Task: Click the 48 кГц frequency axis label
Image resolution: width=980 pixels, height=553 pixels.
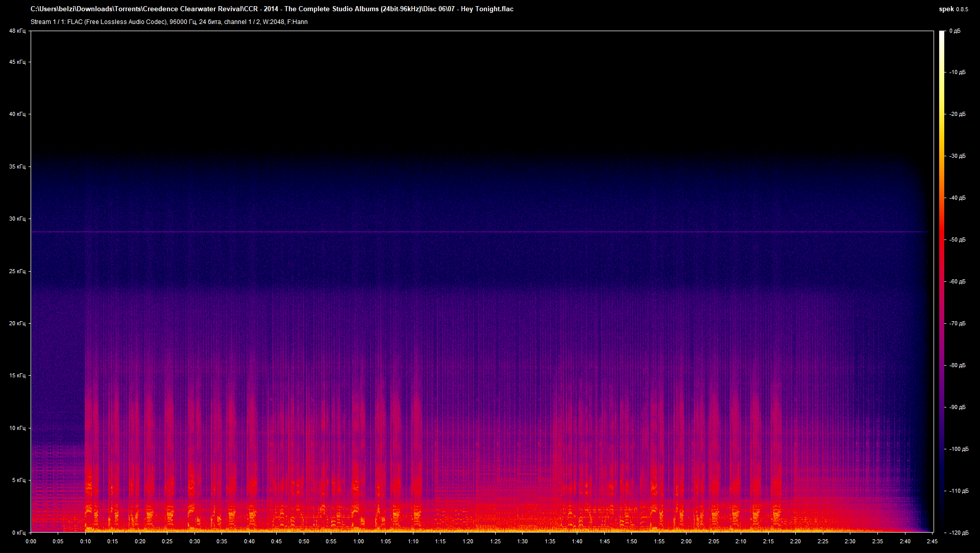Action: 17,31
